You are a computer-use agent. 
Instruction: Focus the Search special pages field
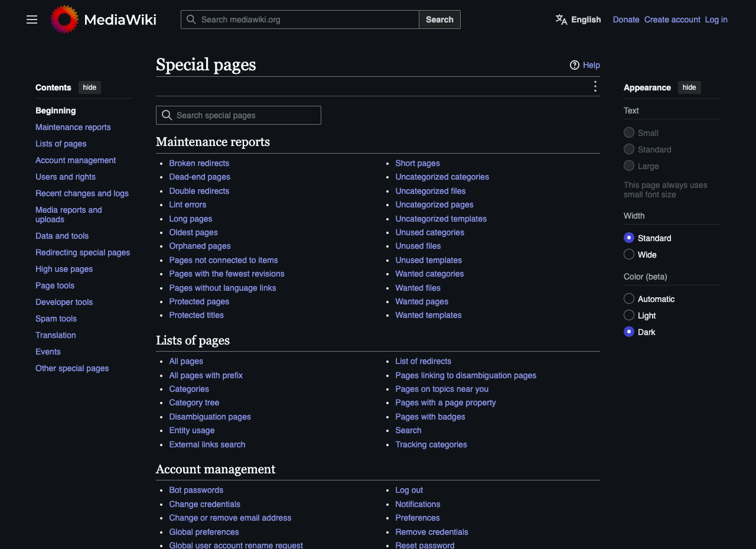click(x=239, y=115)
